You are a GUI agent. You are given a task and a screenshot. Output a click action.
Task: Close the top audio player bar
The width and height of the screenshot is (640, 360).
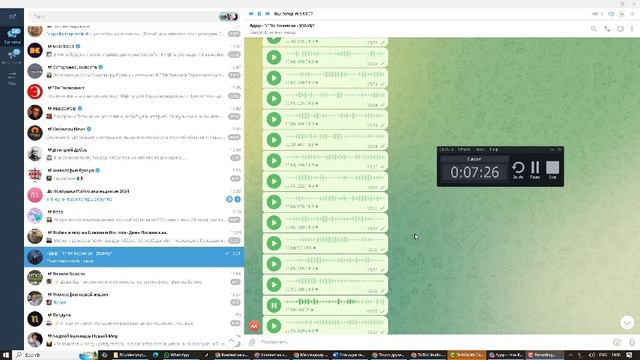click(x=632, y=14)
